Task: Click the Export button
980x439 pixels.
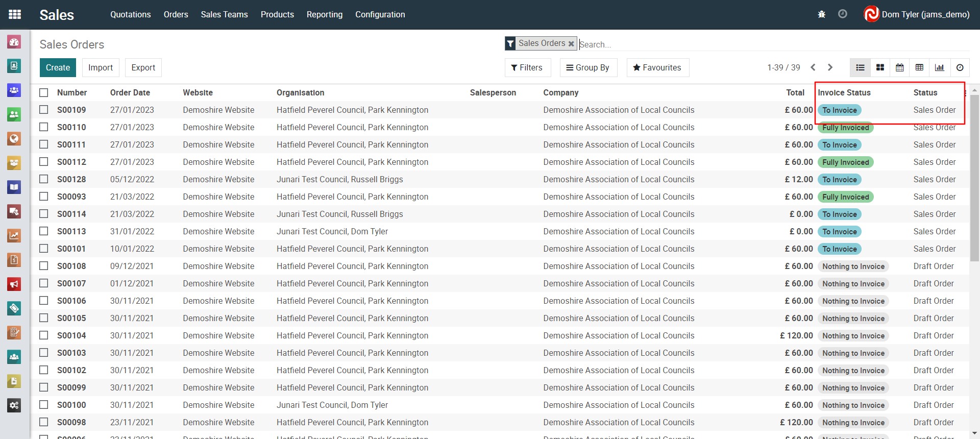Action: tap(143, 67)
